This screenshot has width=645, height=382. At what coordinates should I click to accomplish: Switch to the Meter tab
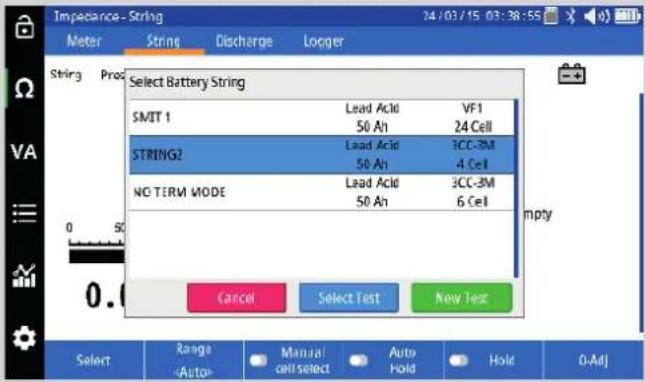coord(84,41)
